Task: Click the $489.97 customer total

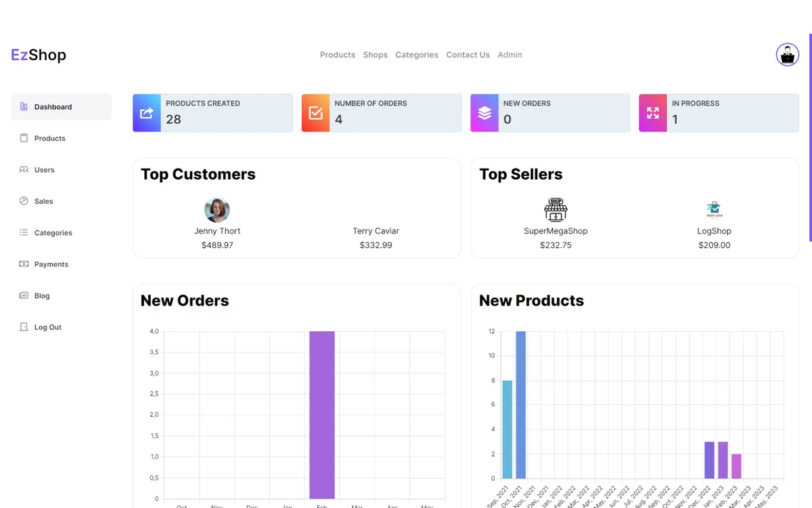Action: [x=217, y=245]
